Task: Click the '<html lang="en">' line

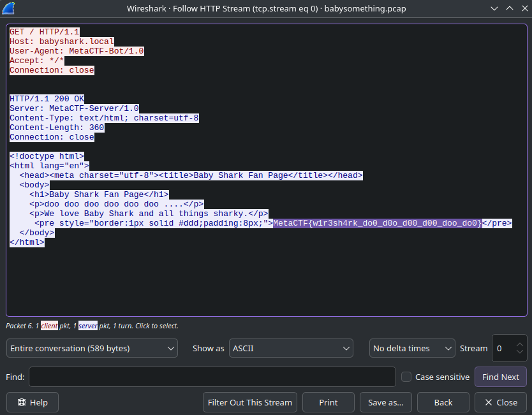Action: coord(50,166)
